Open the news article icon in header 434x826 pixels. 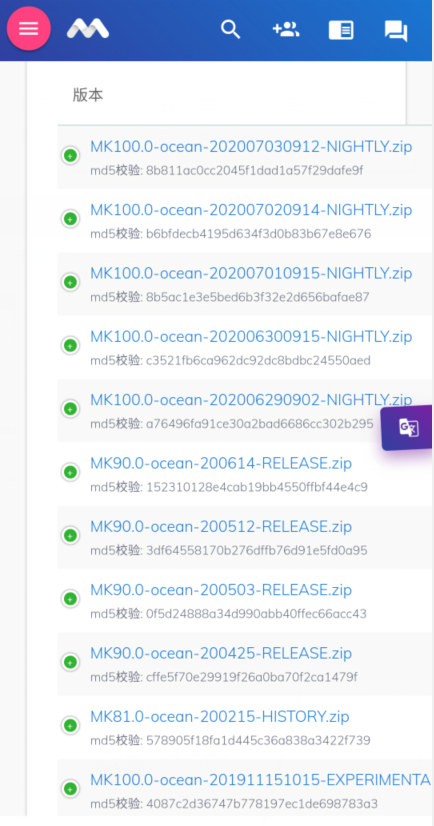341,30
